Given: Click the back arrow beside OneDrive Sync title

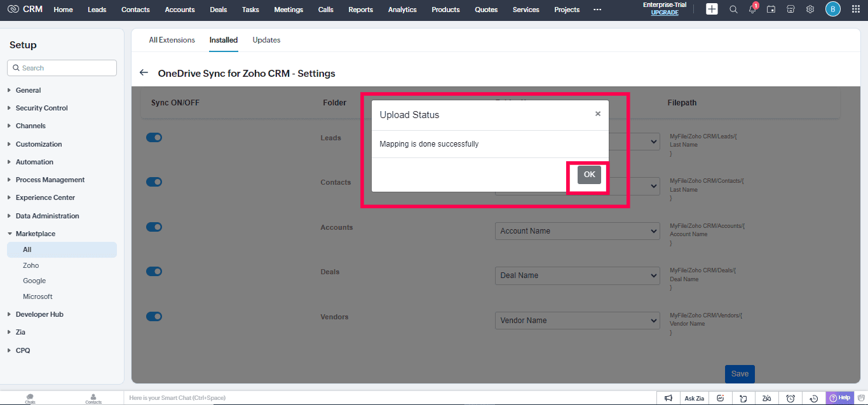Looking at the screenshot, I should 144,73.
